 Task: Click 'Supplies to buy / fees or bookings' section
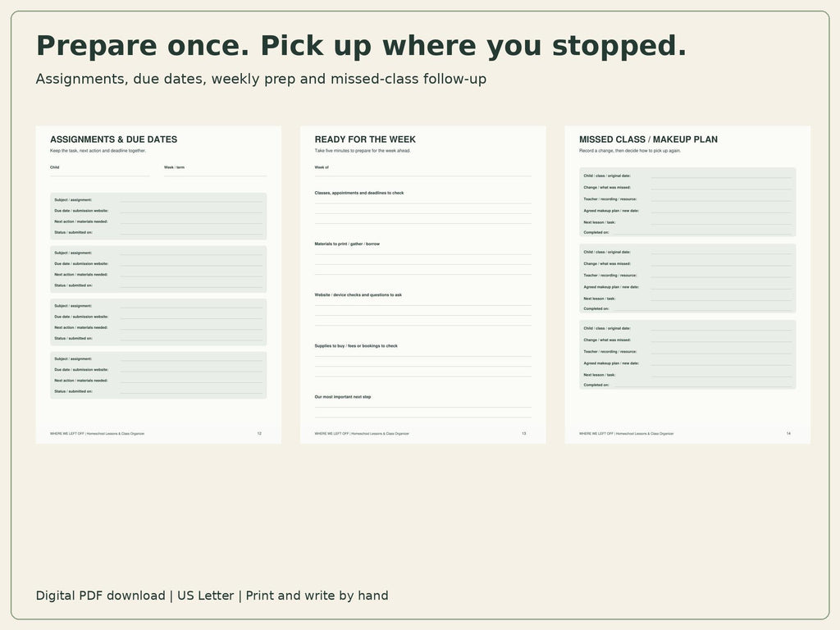pyautogui.click(x=422, y=360)
